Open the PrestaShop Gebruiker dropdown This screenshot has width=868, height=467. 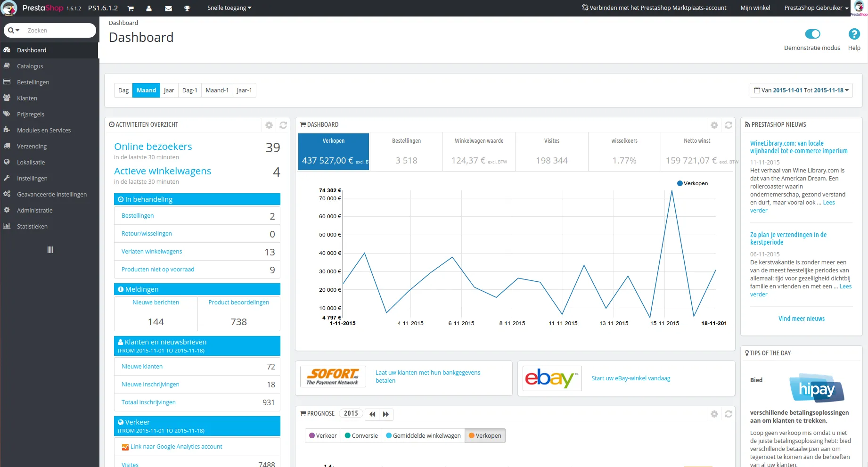pyautogui.click(x=816, y=8)
